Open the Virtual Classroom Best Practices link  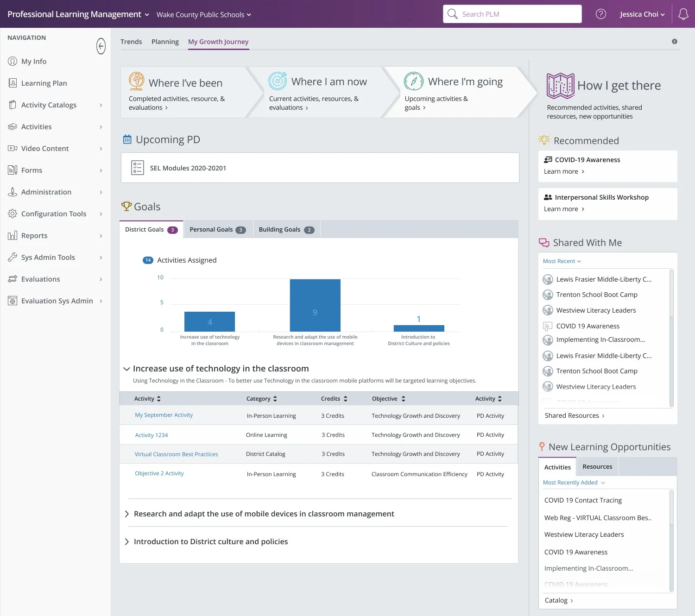[x=176, y=454]
